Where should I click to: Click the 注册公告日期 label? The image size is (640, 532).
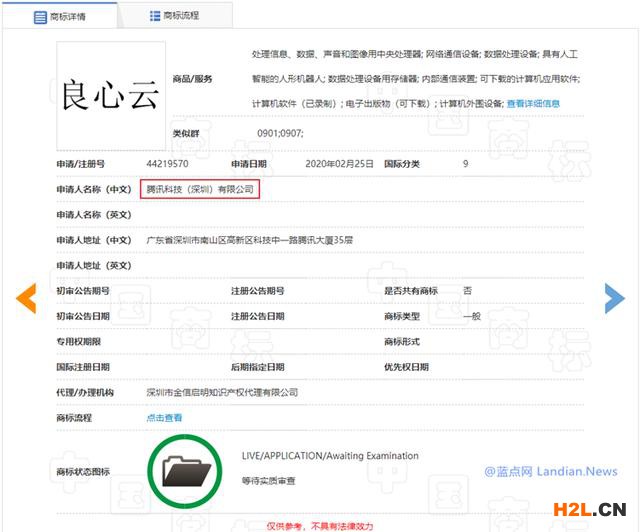258,316
